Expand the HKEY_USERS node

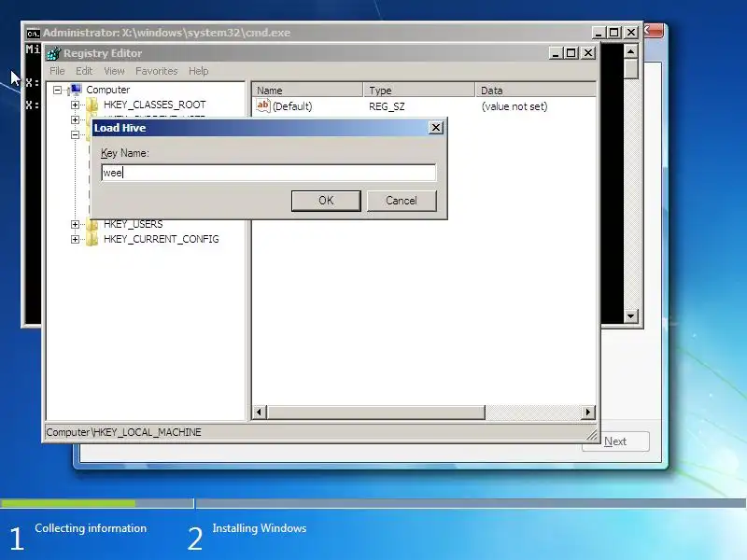click(x=75, y=224)
